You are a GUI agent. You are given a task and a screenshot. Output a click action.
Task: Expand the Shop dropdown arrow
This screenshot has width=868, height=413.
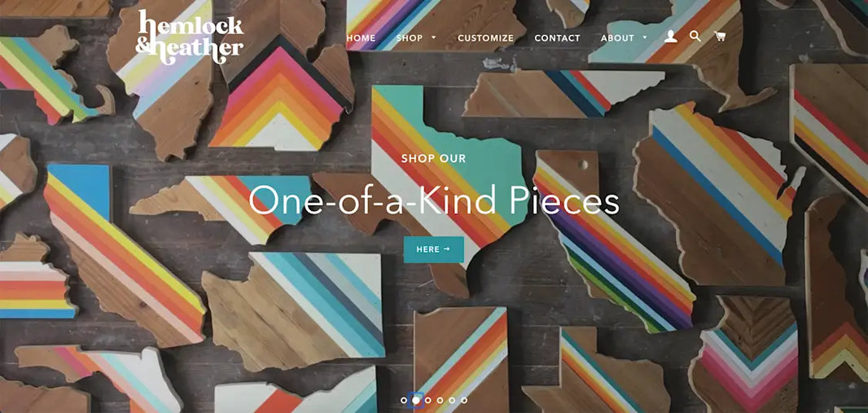[x=433, y=37]
